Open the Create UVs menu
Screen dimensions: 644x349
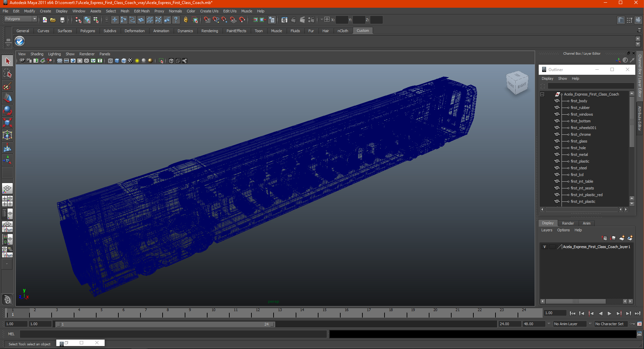tap(209, 11)
